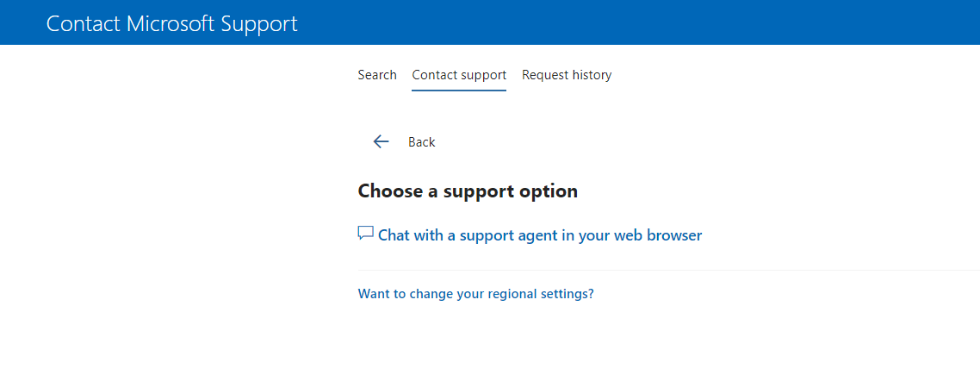Click the Back text label
Screen dimensions: 980x381
(x=422, y=142)
